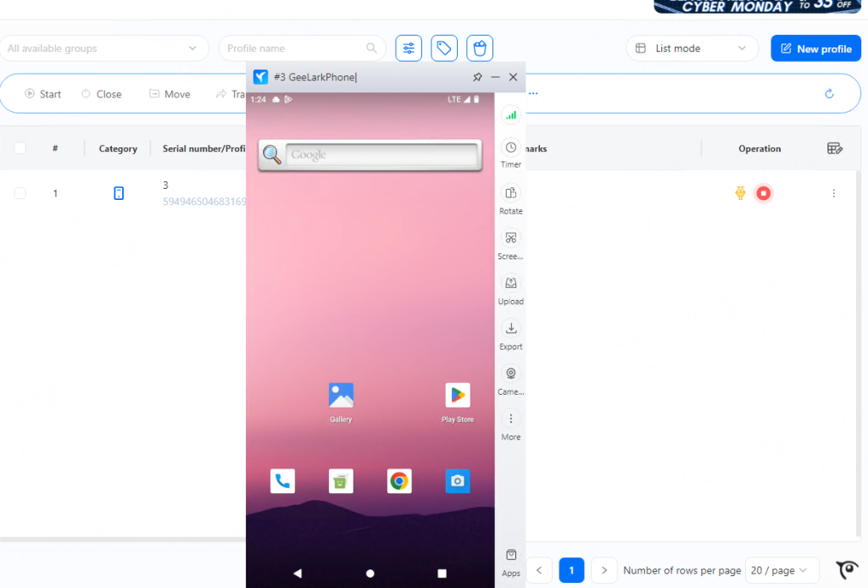
Task: Launch the Play Store app
Action: pos(458,396)
